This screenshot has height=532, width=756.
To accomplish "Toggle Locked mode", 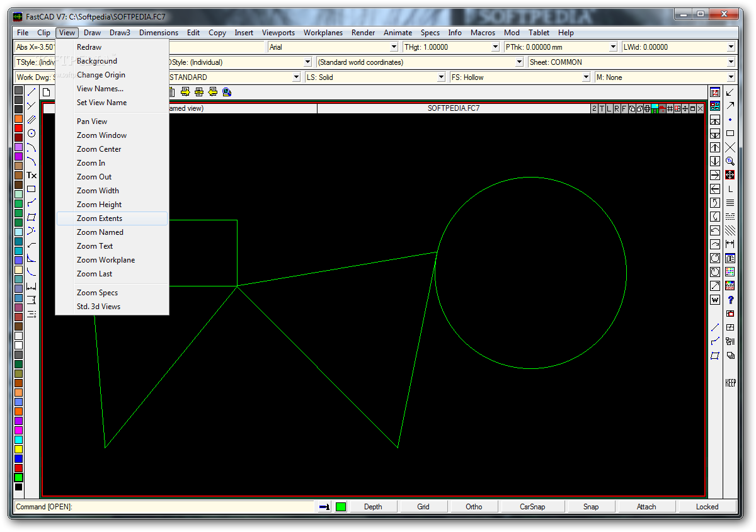I will [707, 507].
